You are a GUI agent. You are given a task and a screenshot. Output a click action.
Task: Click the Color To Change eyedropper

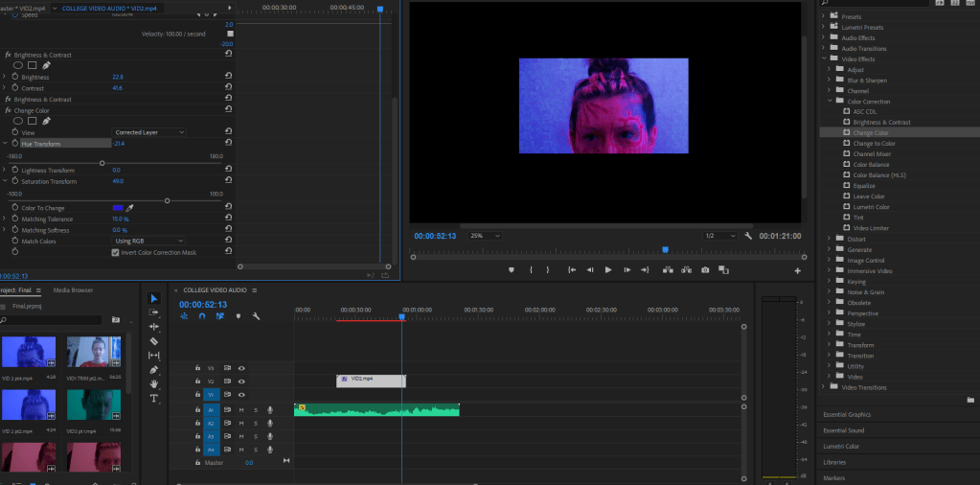pyautogui.click(x=130, y=207)
